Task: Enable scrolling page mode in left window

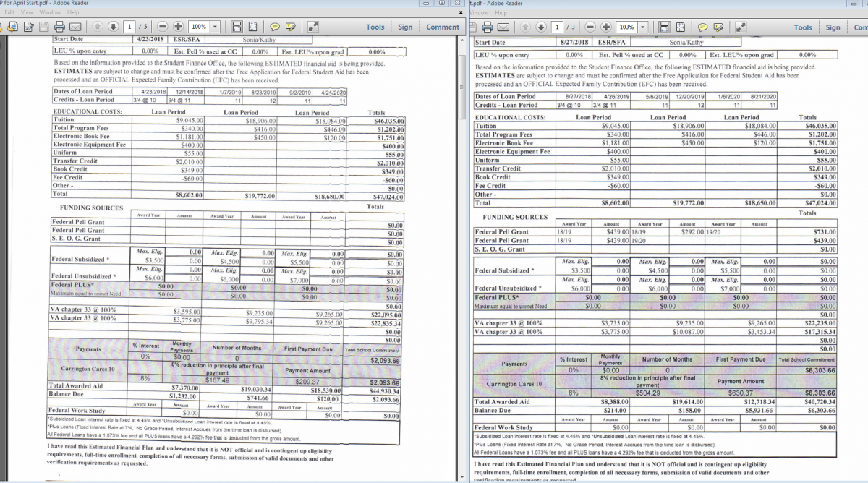Action: pyautogui.click(x=236, y=27)
